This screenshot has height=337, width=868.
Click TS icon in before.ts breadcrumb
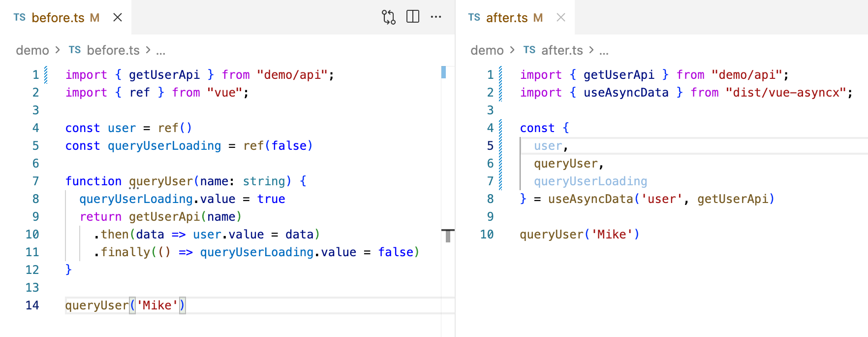coord(75,50)
